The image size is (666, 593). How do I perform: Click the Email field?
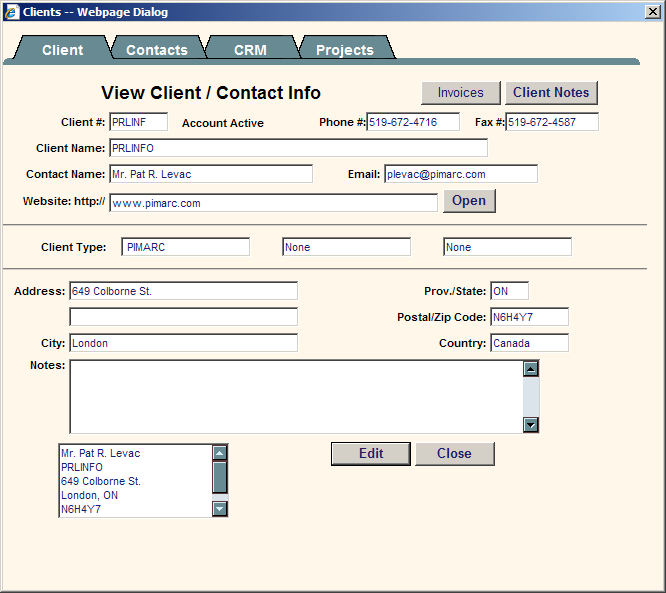click(461, 174)
